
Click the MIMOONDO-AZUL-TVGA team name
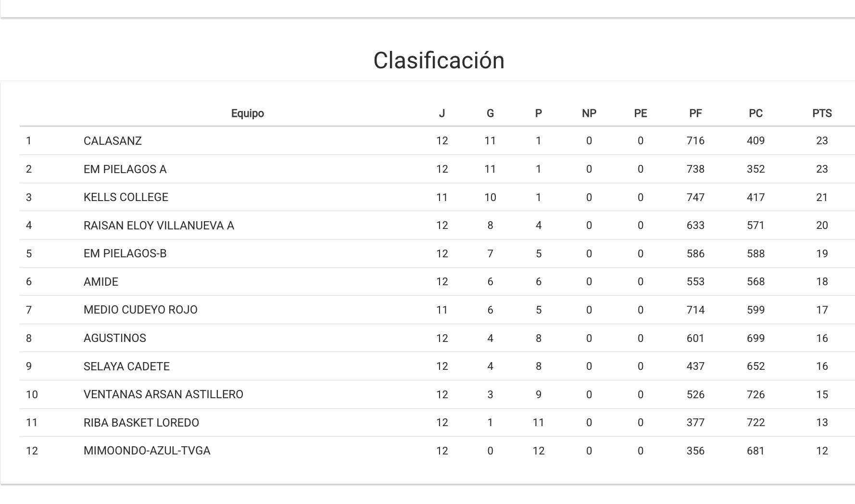147,451
